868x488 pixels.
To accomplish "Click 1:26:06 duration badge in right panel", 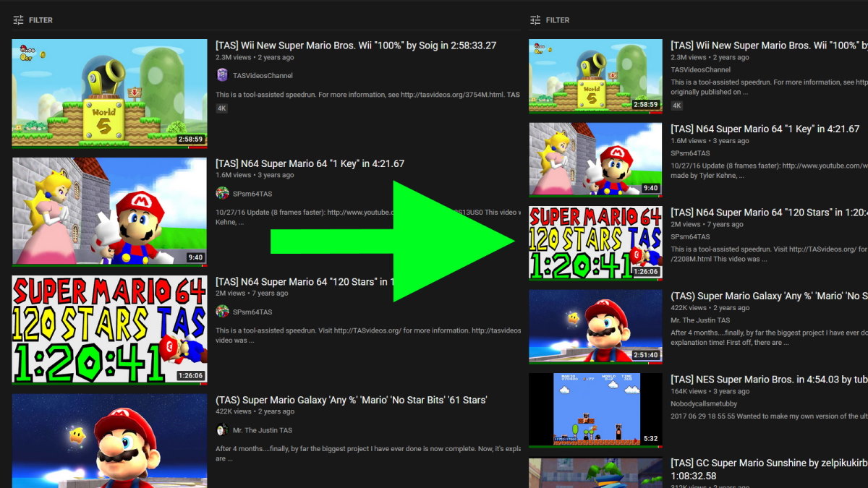I will [x=646, y=272].
